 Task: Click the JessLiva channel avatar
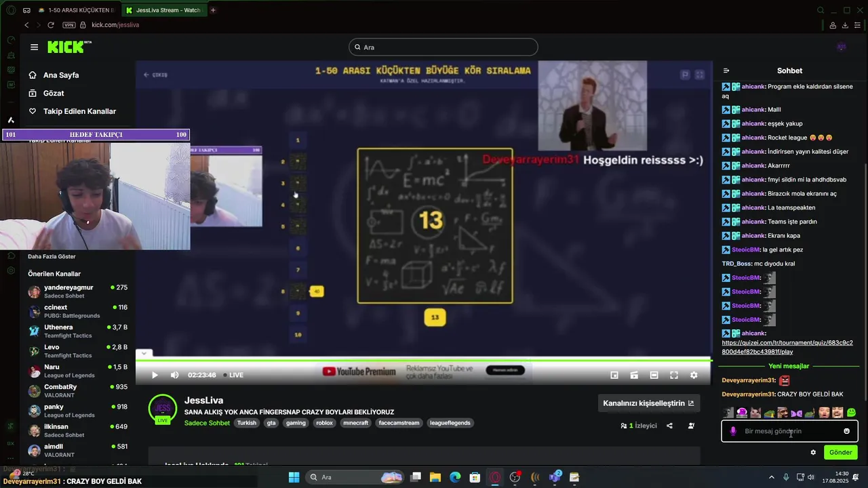coord(163,409)
